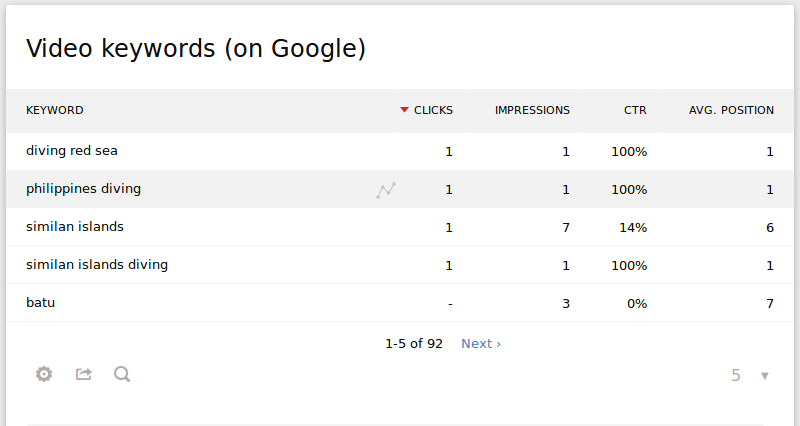Select the similan islands keyword row

click(x=75, y=227)
